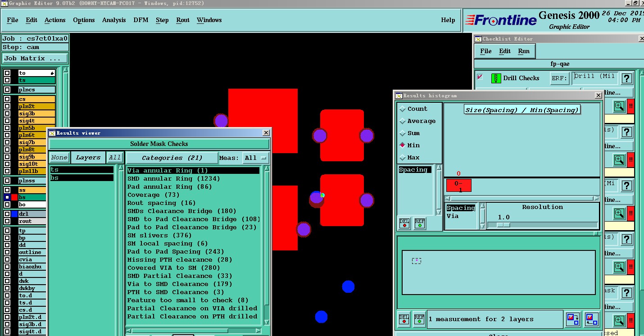Open the Rout menu
The height and width of the screenshot is (336, 644).
click(x=183, y=20)
